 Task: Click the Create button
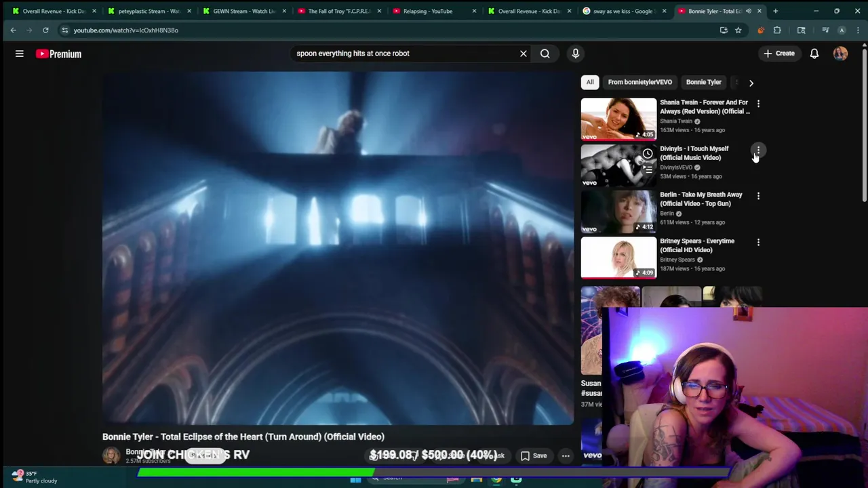pos(778,54)
